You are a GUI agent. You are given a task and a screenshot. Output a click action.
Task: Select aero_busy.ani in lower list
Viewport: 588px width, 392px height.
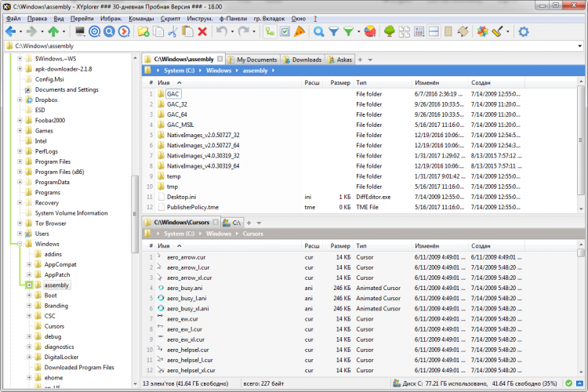[x=184, y=288]
